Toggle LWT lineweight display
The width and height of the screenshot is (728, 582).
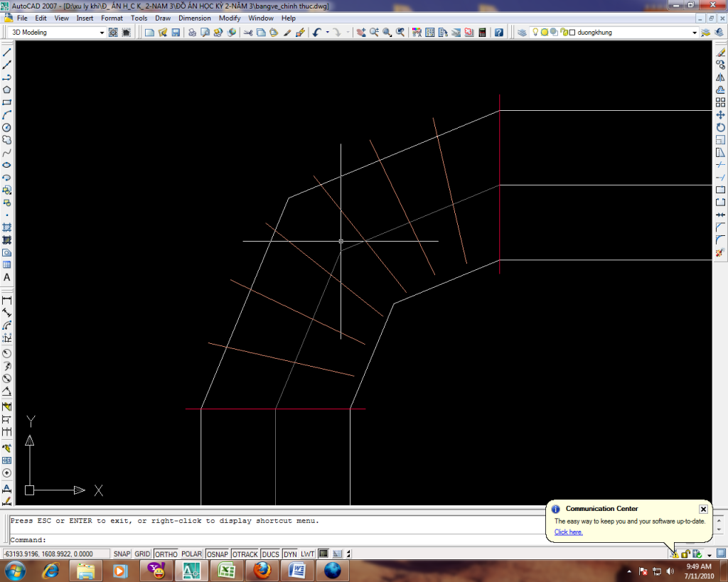[307, 554]
